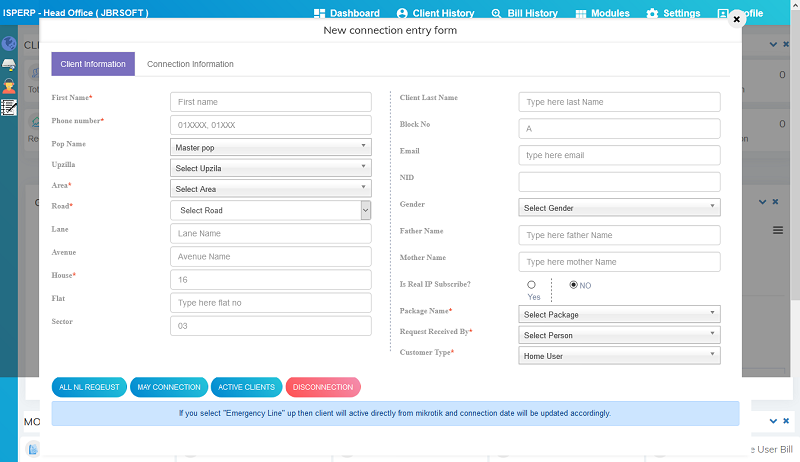800x462 pixels.
Task: Collapse top background panel with chevron icon
Action: click(x=773, y=44)
